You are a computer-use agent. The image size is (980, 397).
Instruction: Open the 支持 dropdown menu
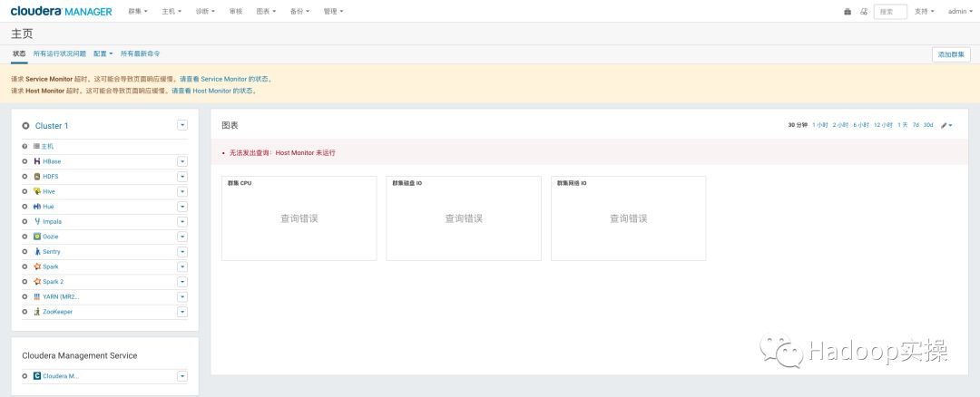click(925, 11)
